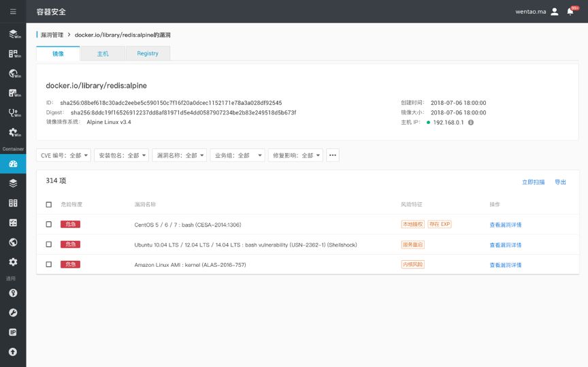
Task: Open the Win layers stack sidebar icon
Action: click(x=14, y=34)
